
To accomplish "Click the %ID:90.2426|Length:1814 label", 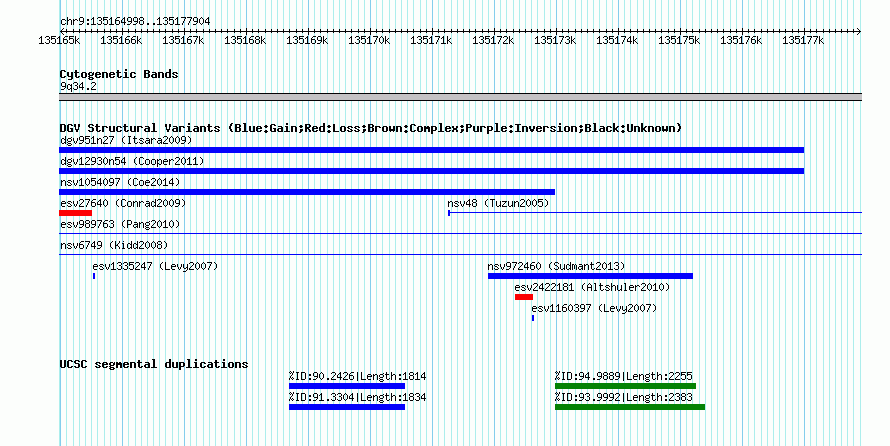I will click(x=358, y=376).
